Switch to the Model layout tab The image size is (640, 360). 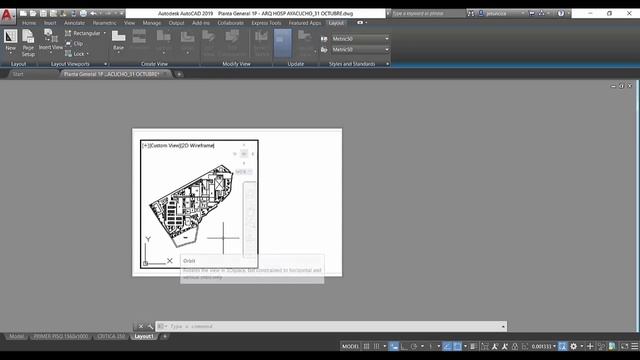(17, 336)
